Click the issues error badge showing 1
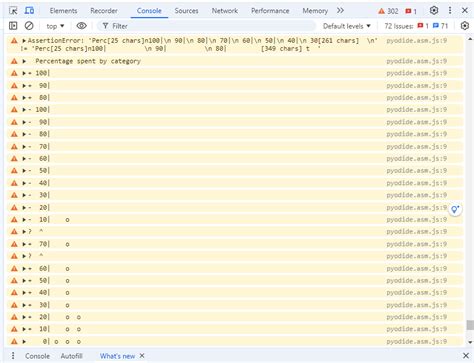Screen dimensions: 474x363 [x=423, y=26]
